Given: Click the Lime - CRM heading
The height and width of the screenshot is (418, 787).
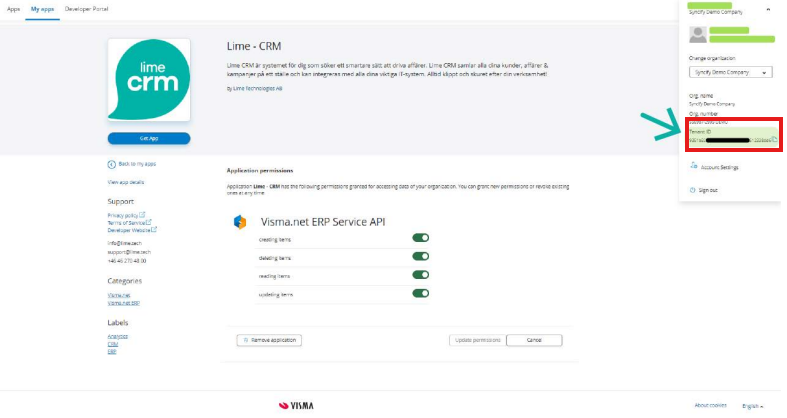Looking at the screenshot, I should 254,46.
